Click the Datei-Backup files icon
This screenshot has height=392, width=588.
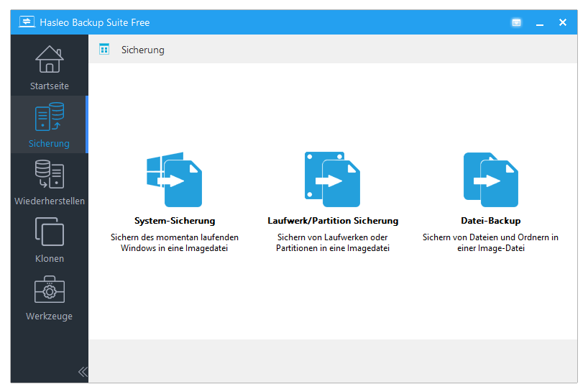tap(490, 179)
